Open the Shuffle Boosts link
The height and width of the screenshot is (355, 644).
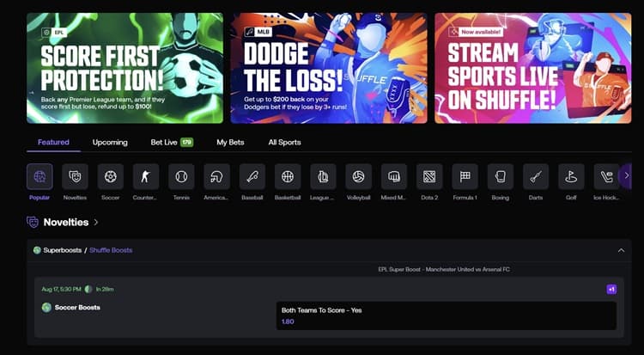[111, 250]
